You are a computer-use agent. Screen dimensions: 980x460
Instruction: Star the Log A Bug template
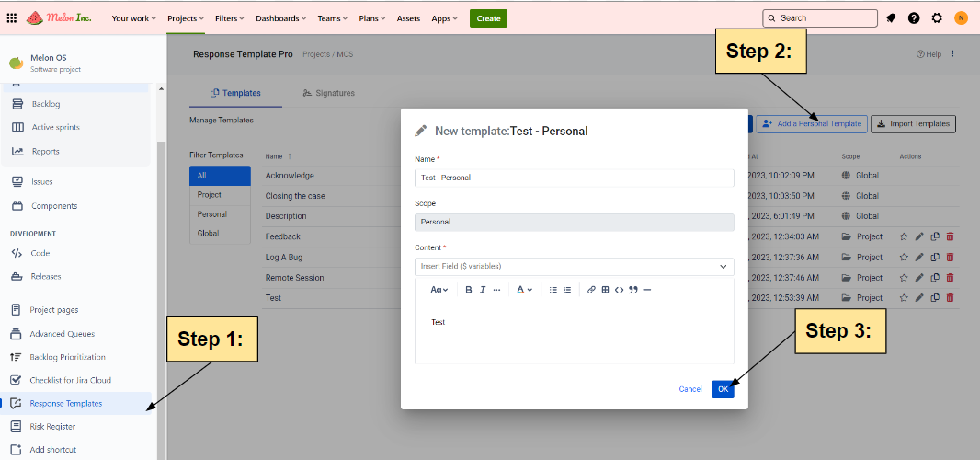[904, 258]
